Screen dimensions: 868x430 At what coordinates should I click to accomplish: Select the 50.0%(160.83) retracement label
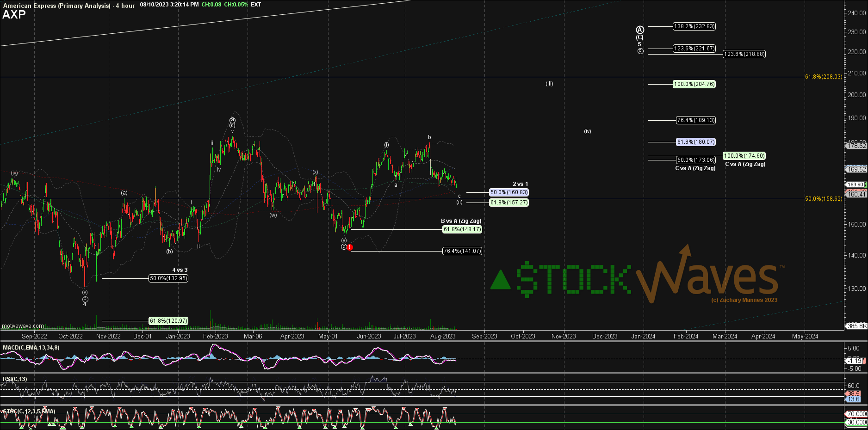click(509, 192)
